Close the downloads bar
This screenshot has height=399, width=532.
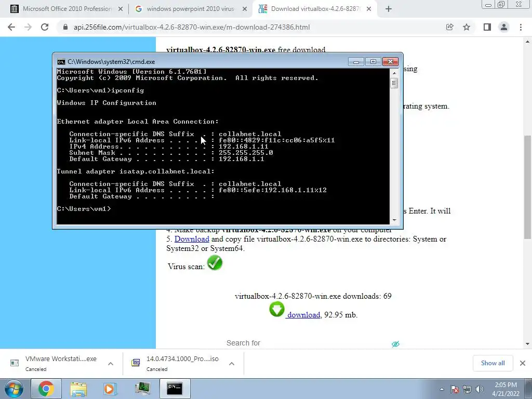click(523, 363)
